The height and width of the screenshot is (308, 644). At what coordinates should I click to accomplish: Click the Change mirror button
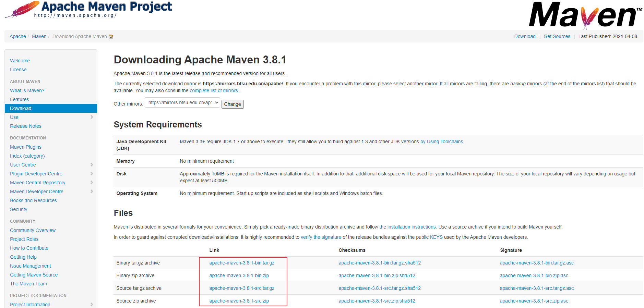[232, 104]
